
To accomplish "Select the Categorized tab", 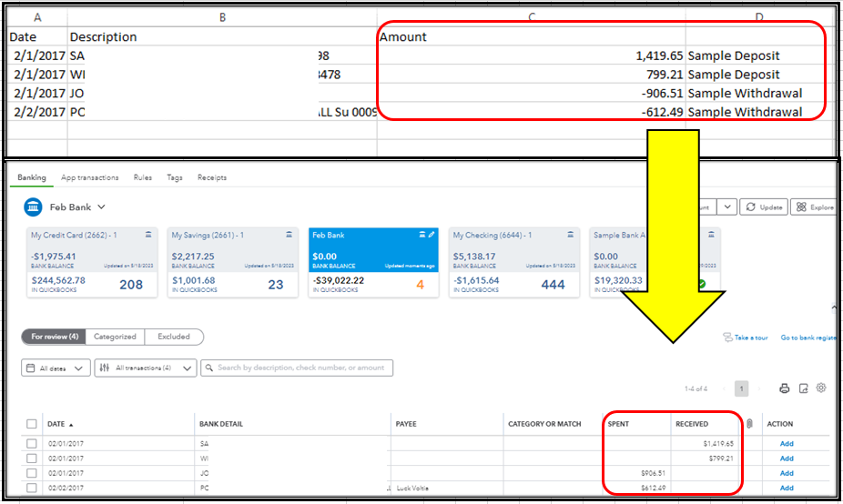I will (x=115, y=337).
